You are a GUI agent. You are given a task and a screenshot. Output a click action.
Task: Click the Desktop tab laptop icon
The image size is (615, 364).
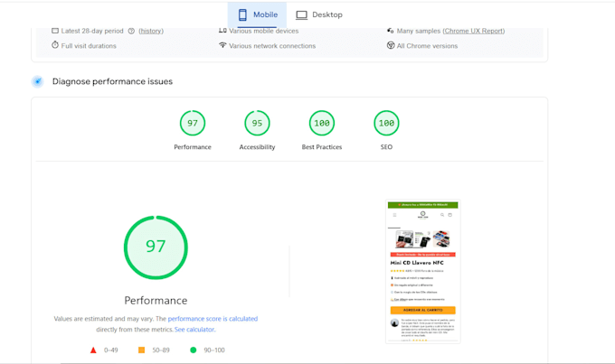[x=301, y=14]
